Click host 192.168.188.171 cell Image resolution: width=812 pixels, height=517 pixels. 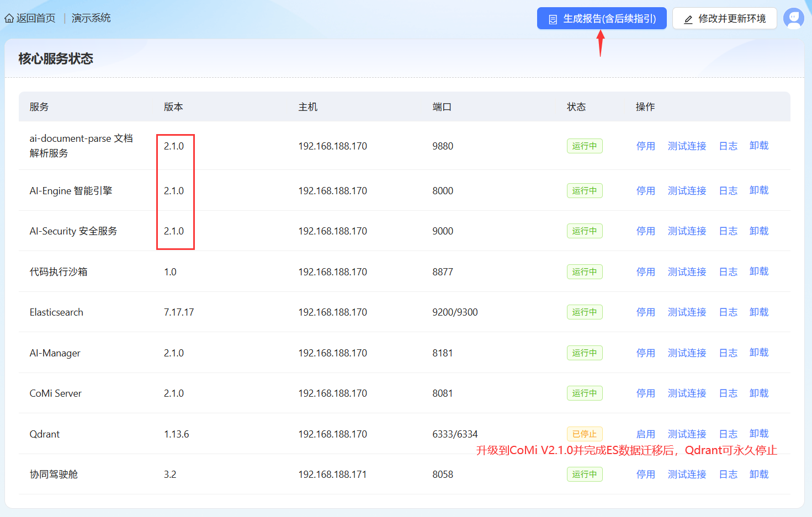[x=332, y=475]
